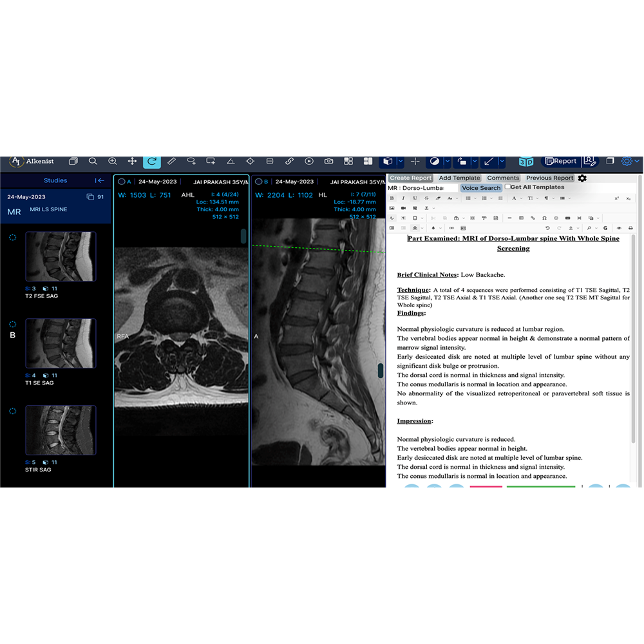Open the 3D view icon

pos(526,161)
